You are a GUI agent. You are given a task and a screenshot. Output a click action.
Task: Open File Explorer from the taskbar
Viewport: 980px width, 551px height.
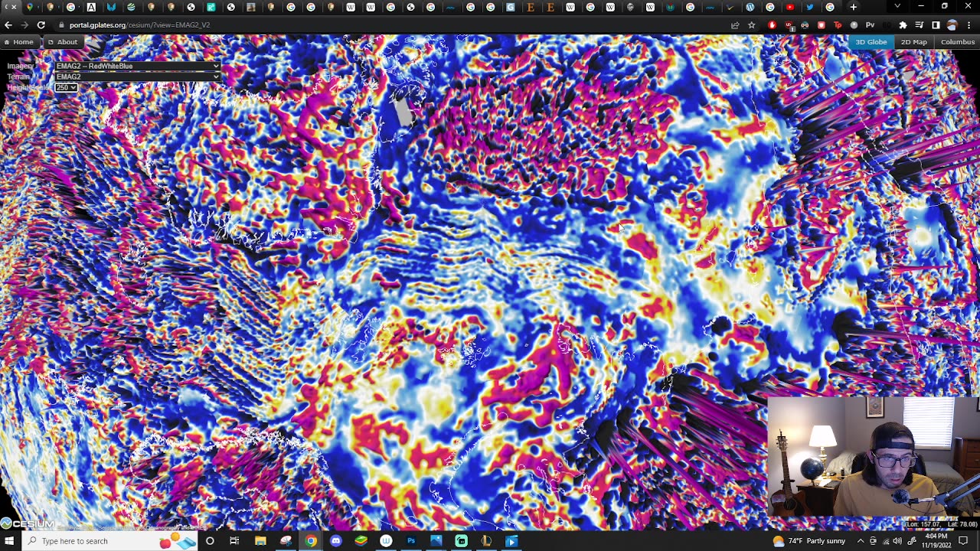tap(260, 541)
